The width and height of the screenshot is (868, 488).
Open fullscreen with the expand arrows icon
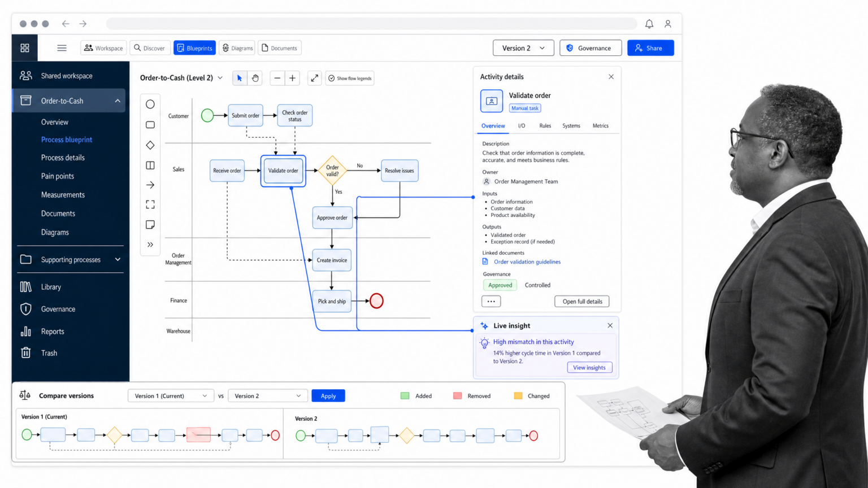coord(315,79)
